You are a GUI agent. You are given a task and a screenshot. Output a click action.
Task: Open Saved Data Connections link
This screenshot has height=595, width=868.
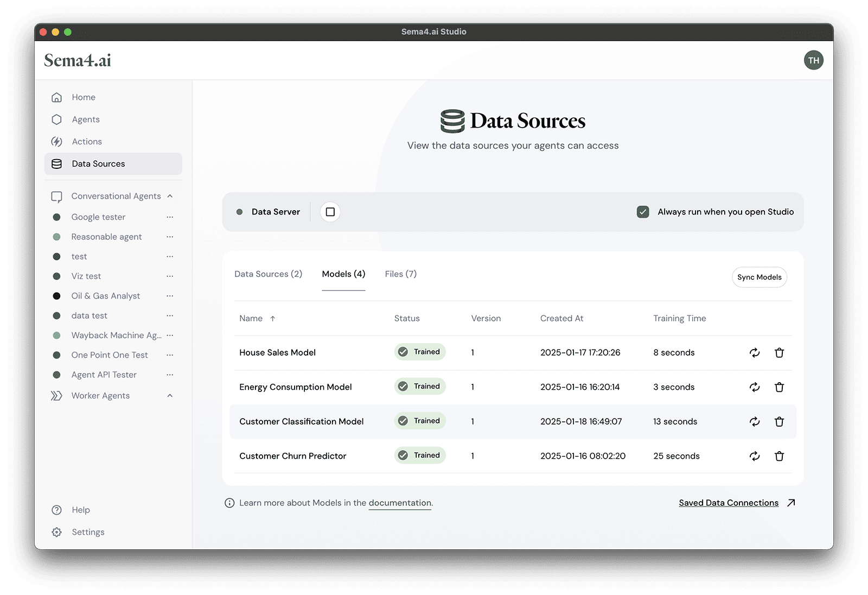coord(729,503)
